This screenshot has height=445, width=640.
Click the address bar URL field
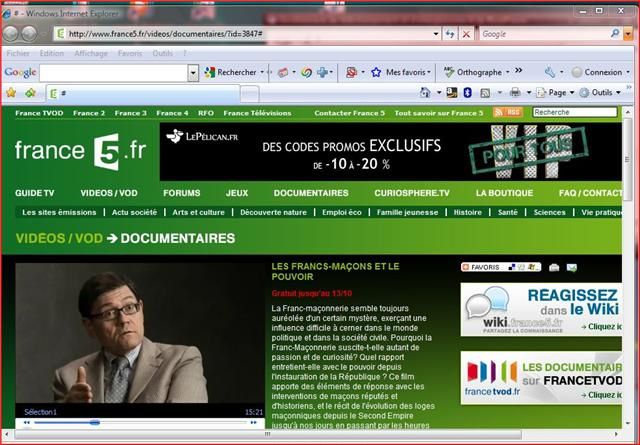243,34
